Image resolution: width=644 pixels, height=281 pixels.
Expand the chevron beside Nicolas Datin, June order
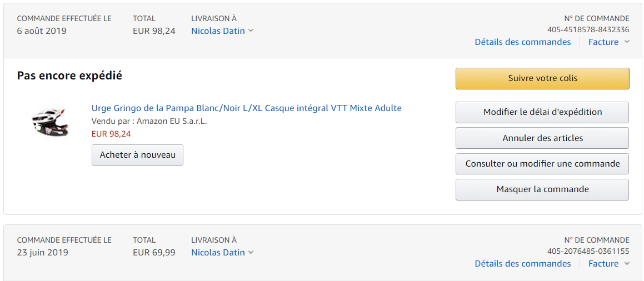point(251,253)
